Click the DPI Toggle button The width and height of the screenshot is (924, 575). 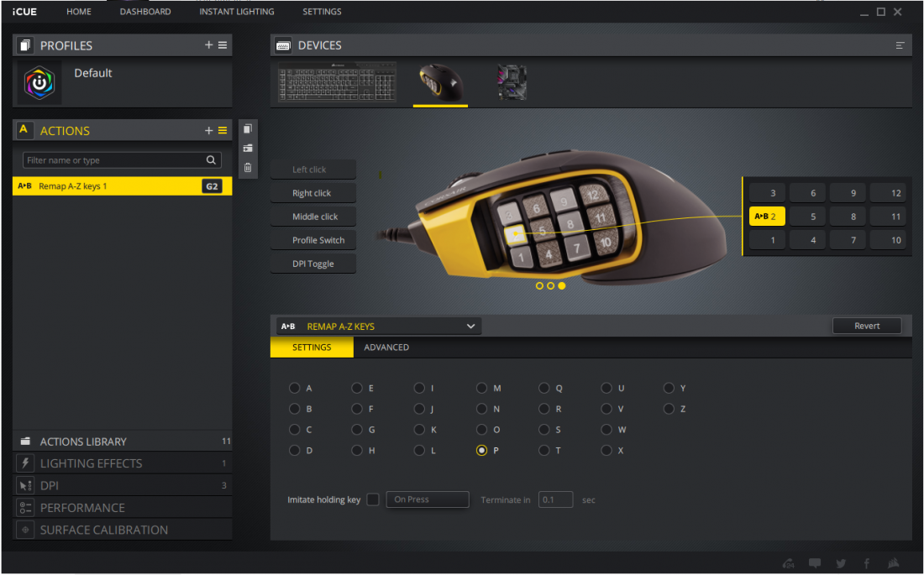click(x=313, y=264)
